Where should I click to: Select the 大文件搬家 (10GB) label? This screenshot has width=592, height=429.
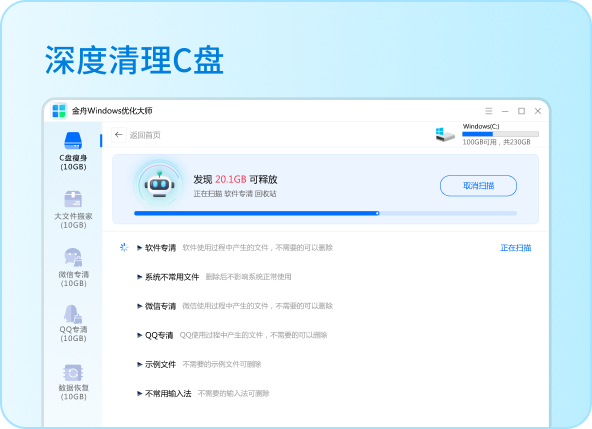[73, 221]
